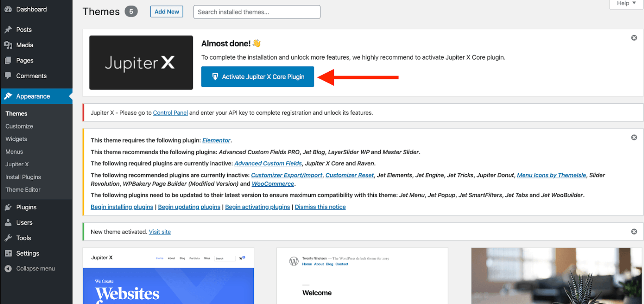Image resolution: width=644 pixels, height=304 pixels.
Task: Click the Settings sliders icon
Action: click(x=8, y=254)
